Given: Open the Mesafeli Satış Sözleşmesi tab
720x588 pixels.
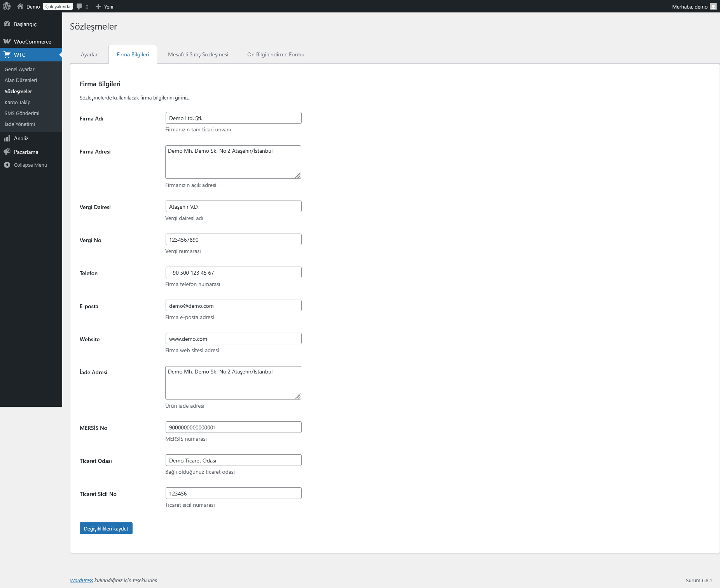Looking at the screenshot, I should (198, 54).
